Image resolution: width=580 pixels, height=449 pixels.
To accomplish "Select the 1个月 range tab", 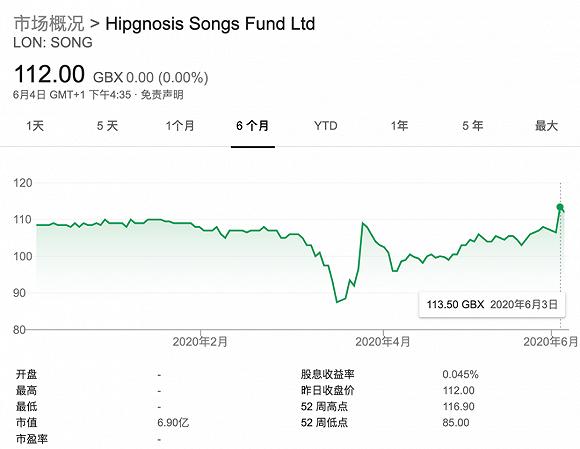I will tap(180, 126).
